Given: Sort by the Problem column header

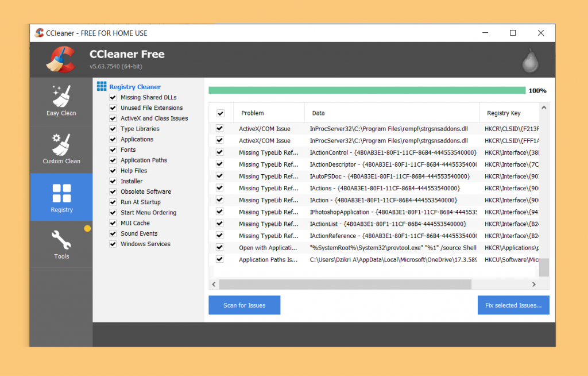Looking at the screenshot, I should pyautogui.click(x=253, y=113).
